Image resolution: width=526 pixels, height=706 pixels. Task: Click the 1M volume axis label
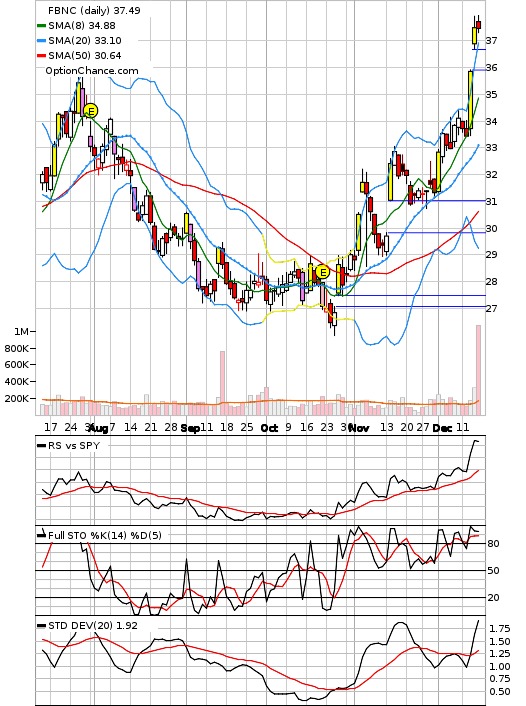tap(21, 332)
